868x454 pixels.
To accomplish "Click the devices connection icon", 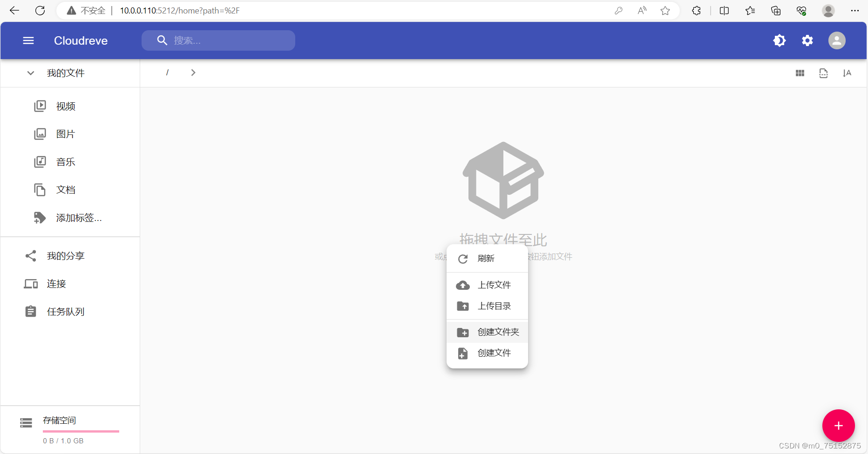I will (x=31, y=284).
